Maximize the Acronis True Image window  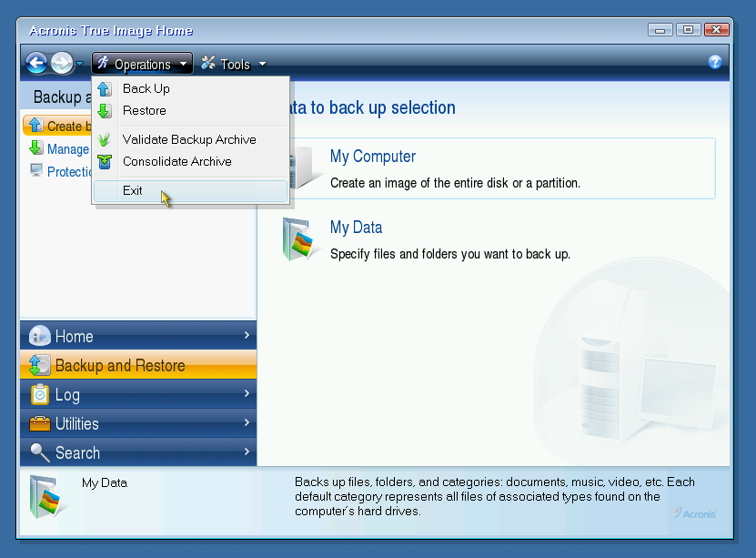689,30
